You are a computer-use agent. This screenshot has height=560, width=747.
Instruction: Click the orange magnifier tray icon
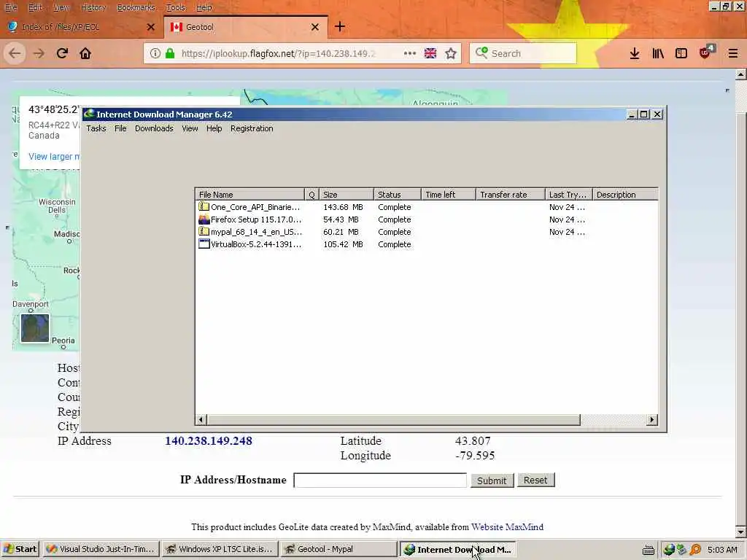point(695,550)
